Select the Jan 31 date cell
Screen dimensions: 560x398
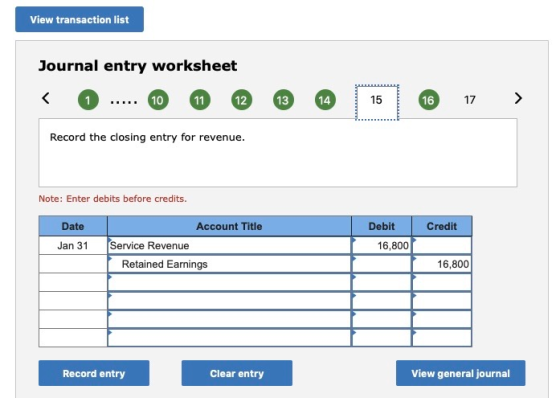tap(73, 245)
